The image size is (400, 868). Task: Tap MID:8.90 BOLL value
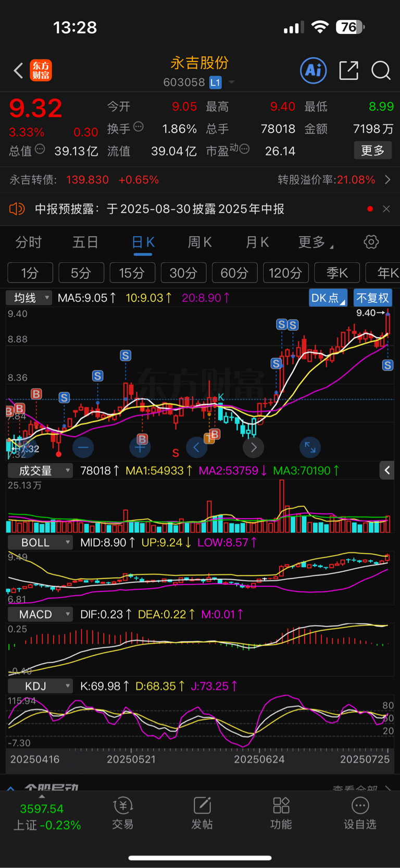108,543
